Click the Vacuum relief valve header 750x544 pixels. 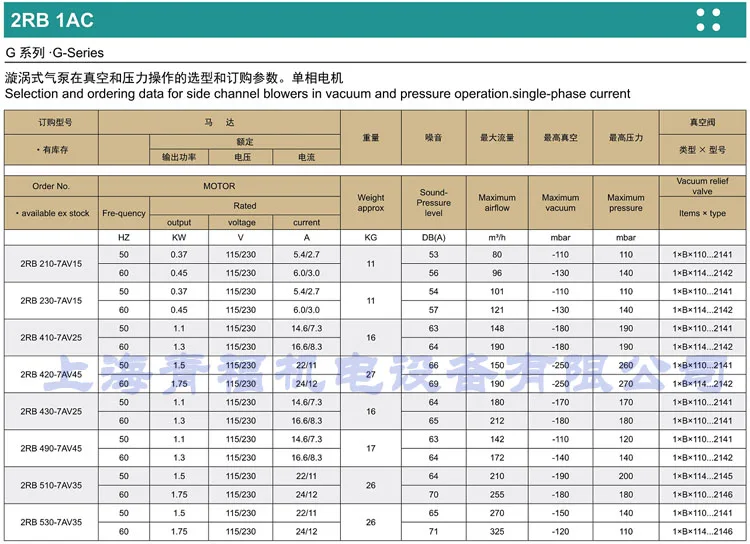702,186
